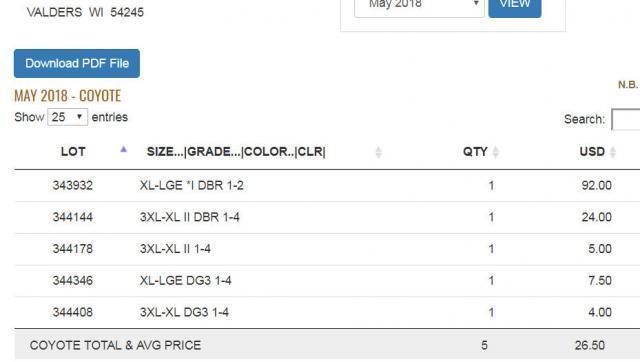Download PDF File of results
This screenshot has width=640, height=362.
point(77,63)
